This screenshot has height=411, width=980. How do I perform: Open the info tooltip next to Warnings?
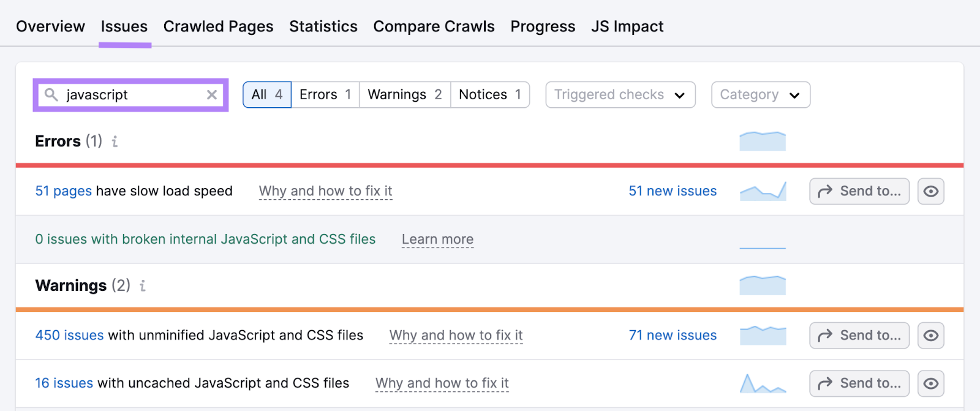tap(141, 285)
